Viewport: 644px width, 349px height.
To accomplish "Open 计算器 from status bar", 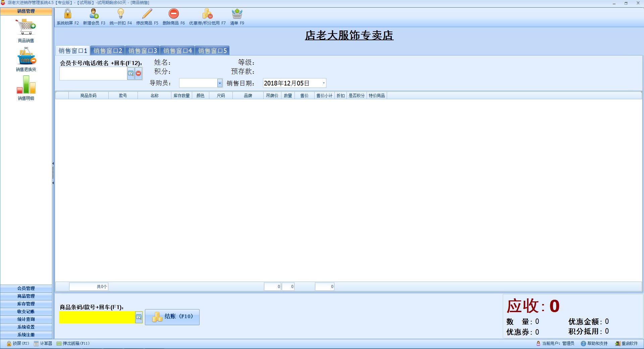I will point(43,344).
